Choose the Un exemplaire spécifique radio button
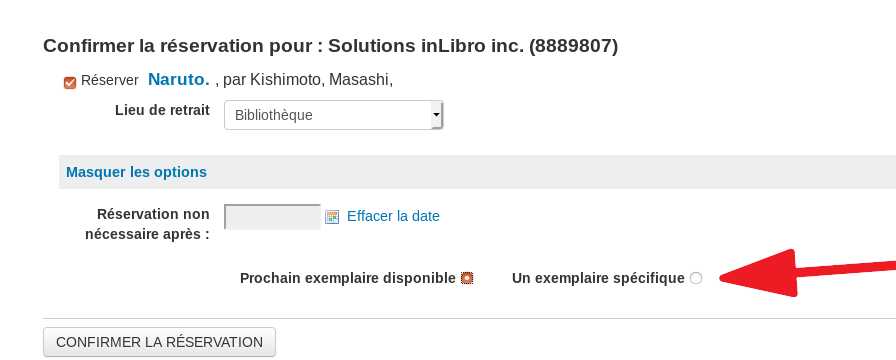The height and width of the screenshot is (360, 896). 695,278
